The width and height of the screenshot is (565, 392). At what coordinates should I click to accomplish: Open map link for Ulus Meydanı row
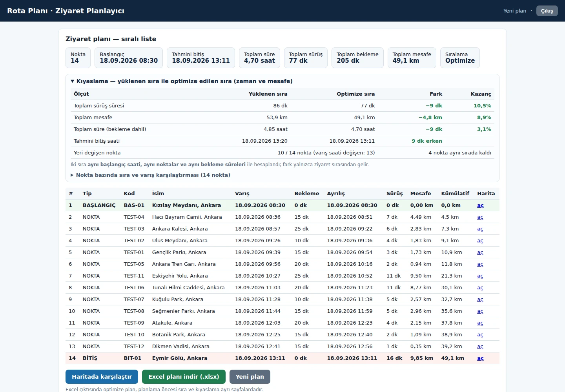click(x=480, y=241)
